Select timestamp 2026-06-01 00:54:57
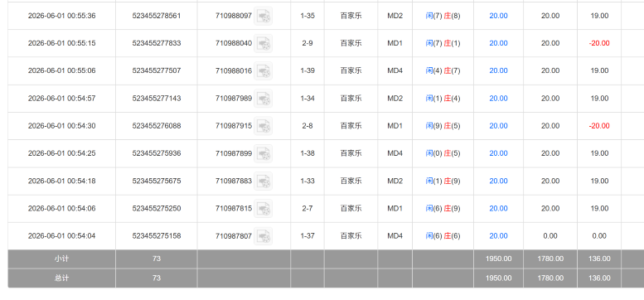This screenshot has height=300, width=644. 61,99
